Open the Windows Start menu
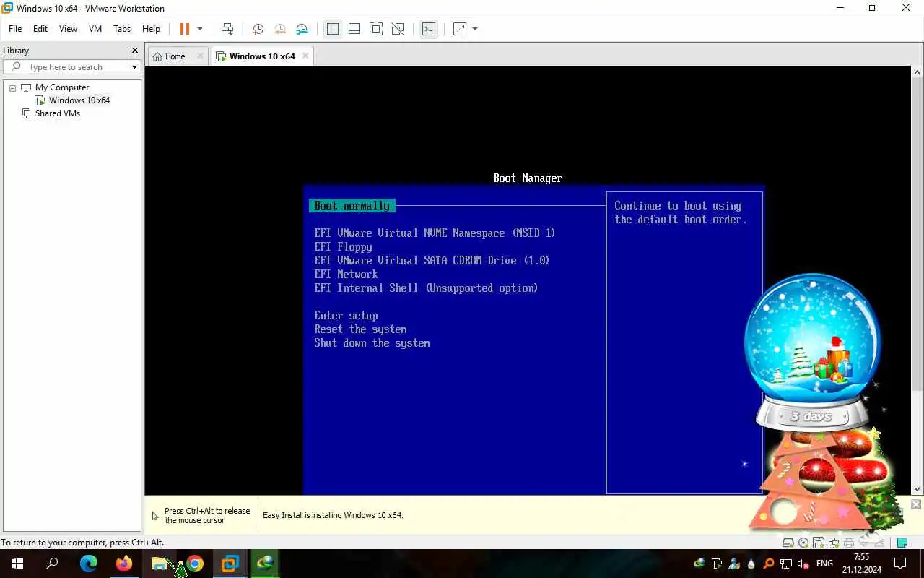This screenshot has height=578, width=924. 17,564
